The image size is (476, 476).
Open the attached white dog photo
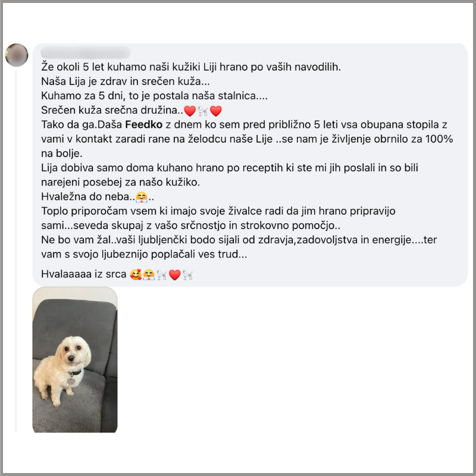pyautogui.click(x=75, y=359)
